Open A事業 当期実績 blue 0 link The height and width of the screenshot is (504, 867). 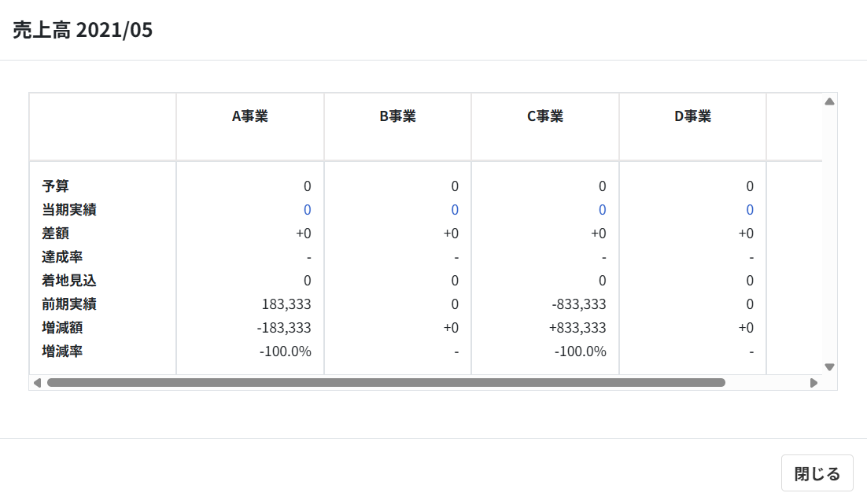[308, 210]
